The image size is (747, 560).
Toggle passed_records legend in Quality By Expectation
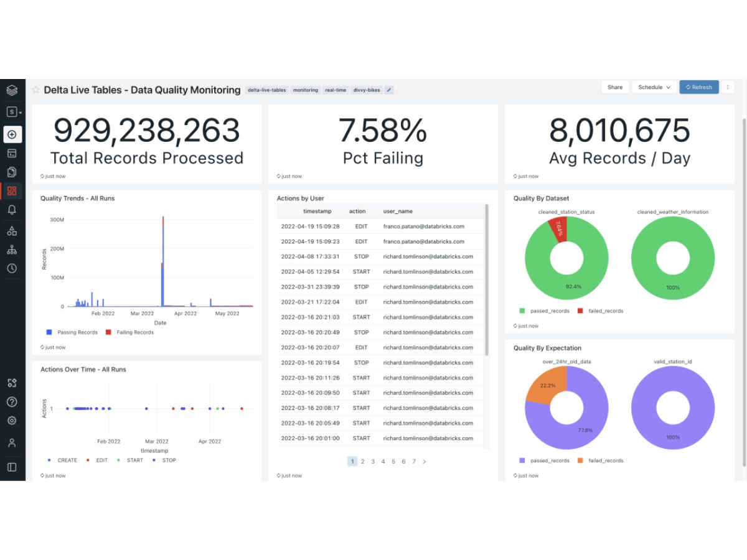pyautogui.click(x=544, y=460)
